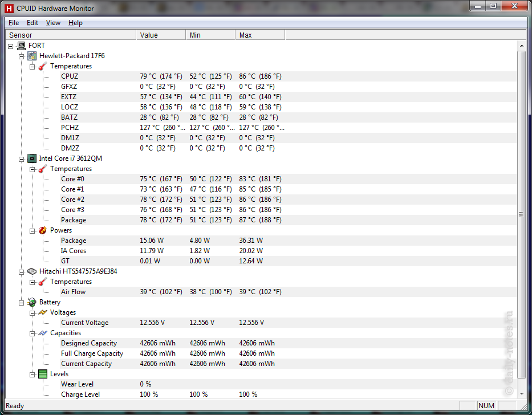The width and height of the screenshot is (532, 415).
Task: Collapse the Battery tree node
Action: [x=22, y=302]
